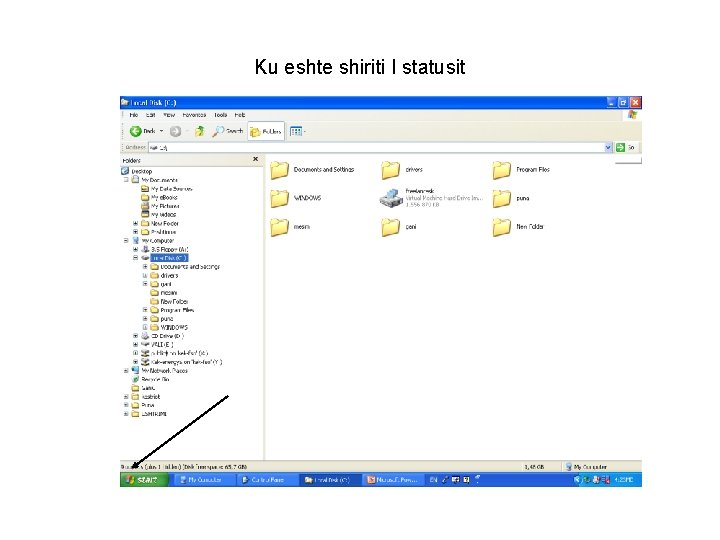Collapse My Computer in the folder tree
720x540 pixels.
point(126,240)
